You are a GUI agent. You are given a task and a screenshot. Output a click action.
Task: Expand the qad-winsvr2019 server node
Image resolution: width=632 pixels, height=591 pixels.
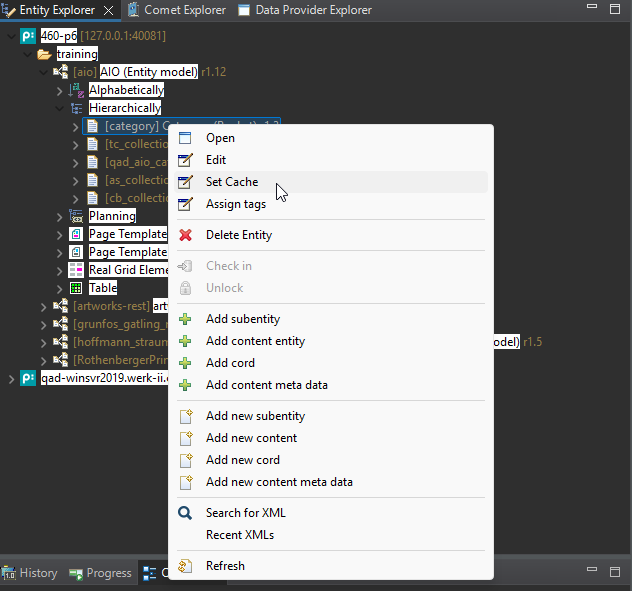point(11,378)
